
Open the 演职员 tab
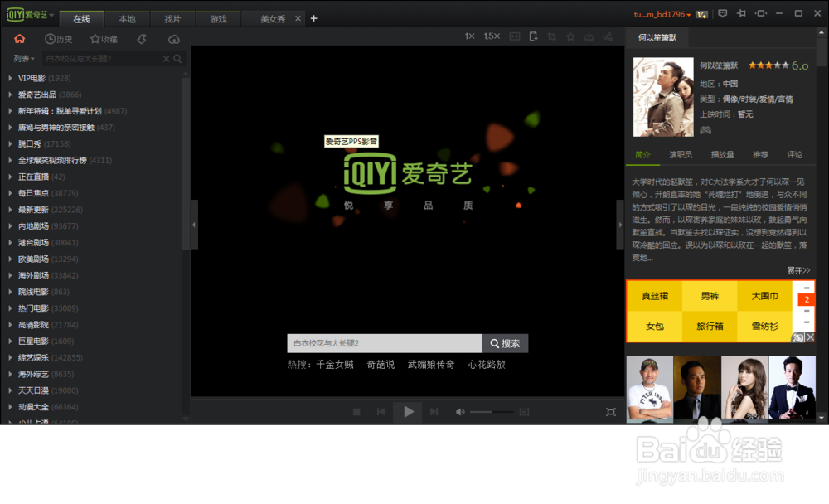(x=681, y=154)
